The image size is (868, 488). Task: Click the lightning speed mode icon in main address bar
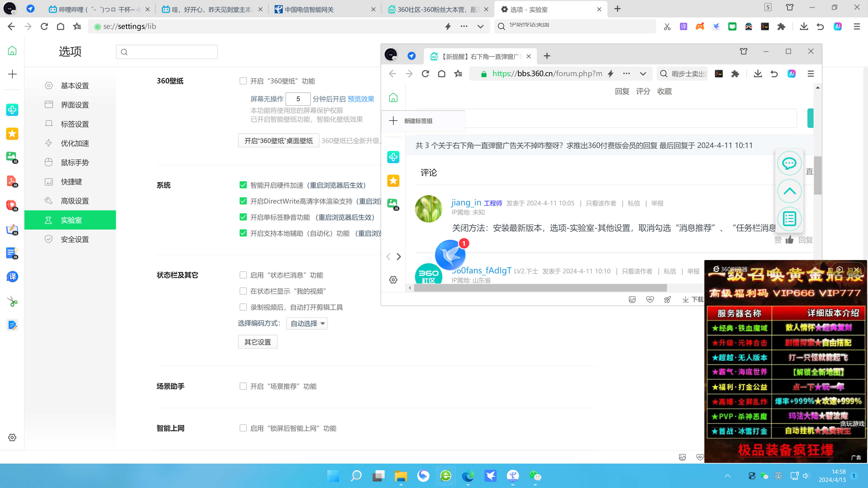[x=448, y=26]
